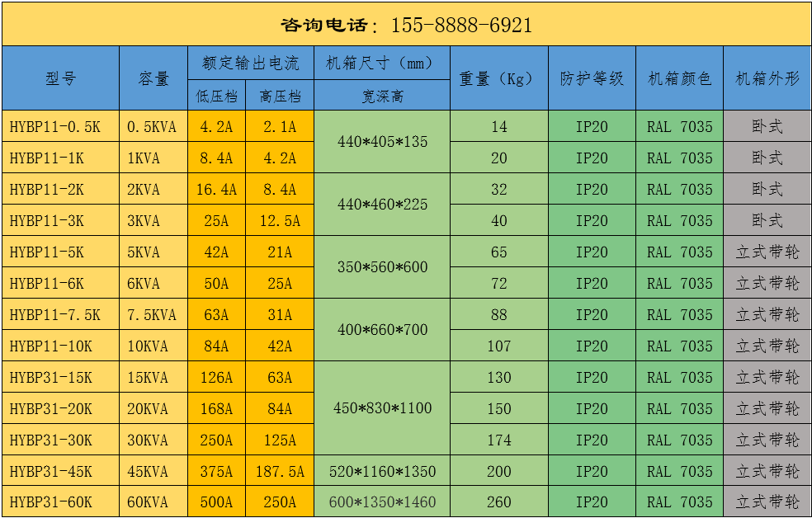Click the 440*405*135 dimension cell
812x518 pixels.
379,142
